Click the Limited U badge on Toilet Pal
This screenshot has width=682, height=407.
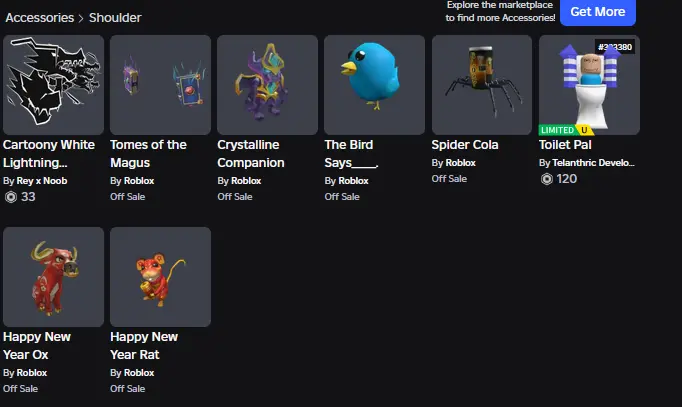pyautogui.click(x=566, y=130)
